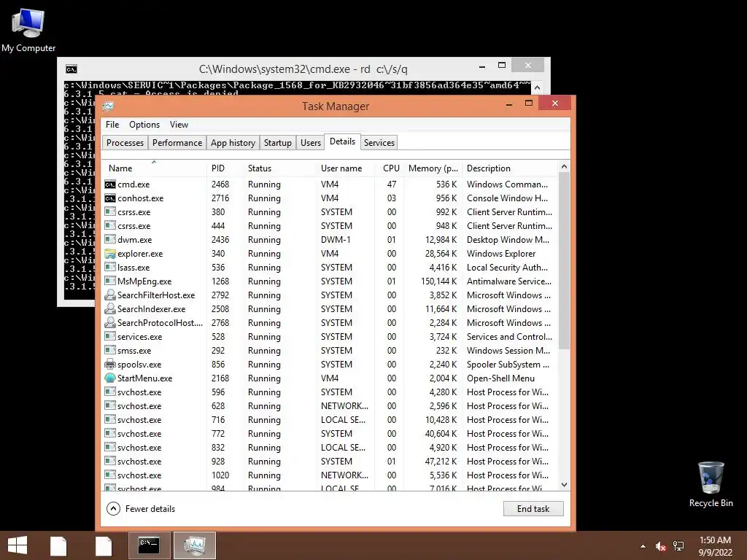Switch to the Startup tab
Image resolution: width=747 pixels, height=560 pixels.
pos(278,142)
